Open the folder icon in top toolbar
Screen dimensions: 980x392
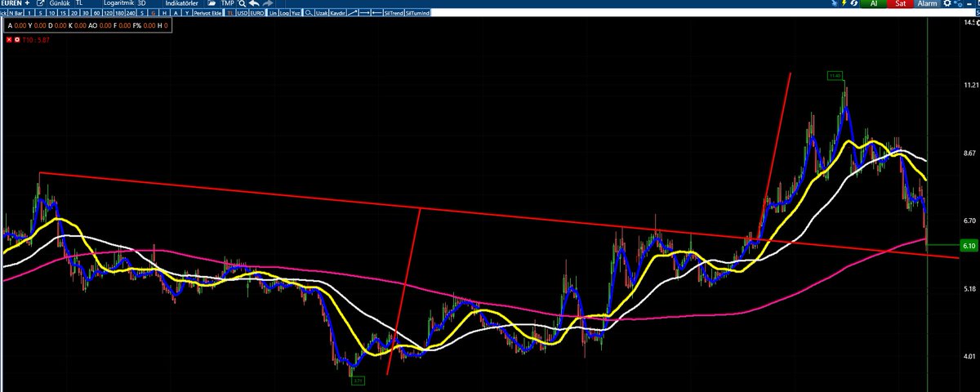pos(211,5)
